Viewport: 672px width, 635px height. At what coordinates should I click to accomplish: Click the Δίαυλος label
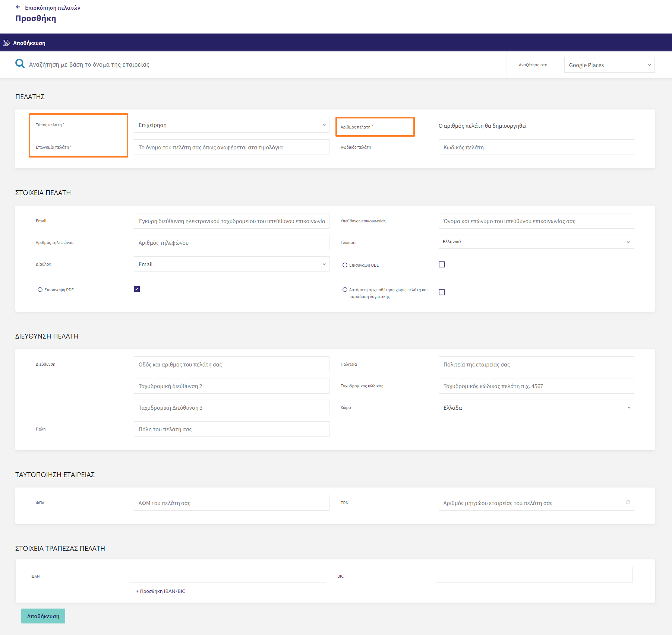click(x=43, y=264)
